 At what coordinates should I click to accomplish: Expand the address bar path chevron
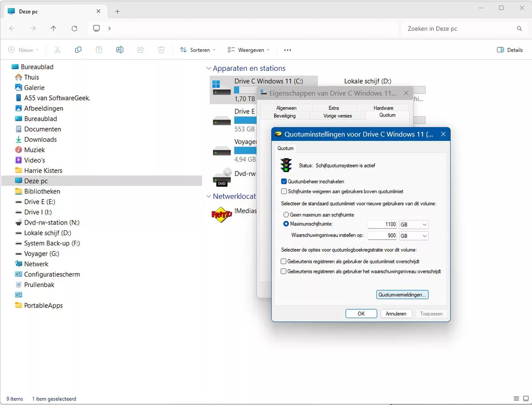point(110,28)
